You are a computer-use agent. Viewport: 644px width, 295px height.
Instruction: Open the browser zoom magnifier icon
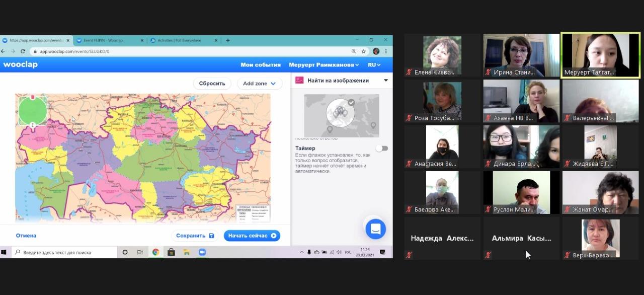click(354, 51)
